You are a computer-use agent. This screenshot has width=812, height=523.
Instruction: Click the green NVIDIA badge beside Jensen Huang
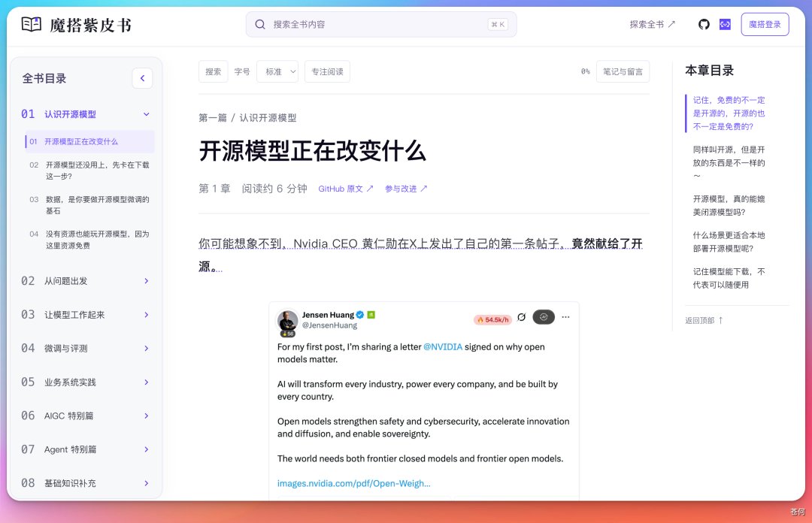[371, 315]
